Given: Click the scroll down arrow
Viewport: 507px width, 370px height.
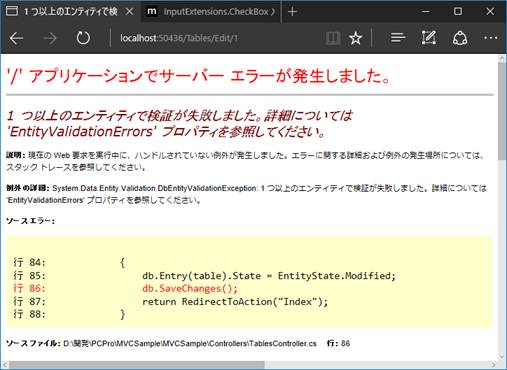Looking at the screenshot, I should pos(502,357).
